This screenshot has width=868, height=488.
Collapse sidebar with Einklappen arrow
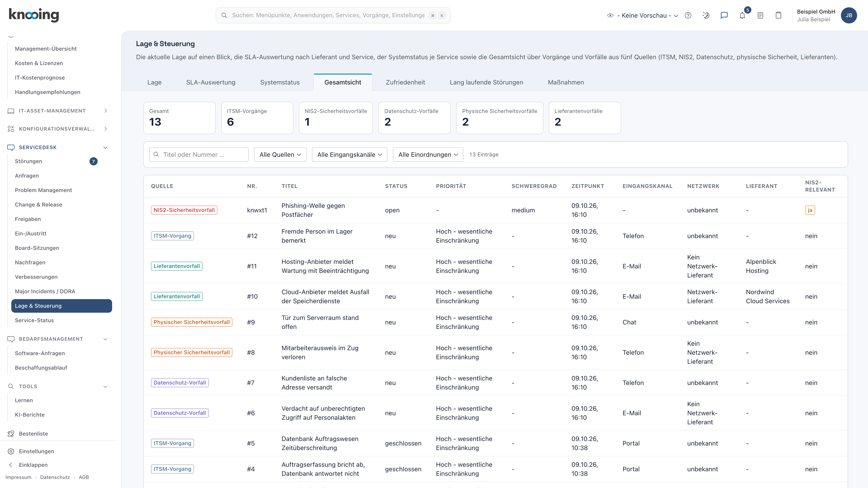point(10,465)
